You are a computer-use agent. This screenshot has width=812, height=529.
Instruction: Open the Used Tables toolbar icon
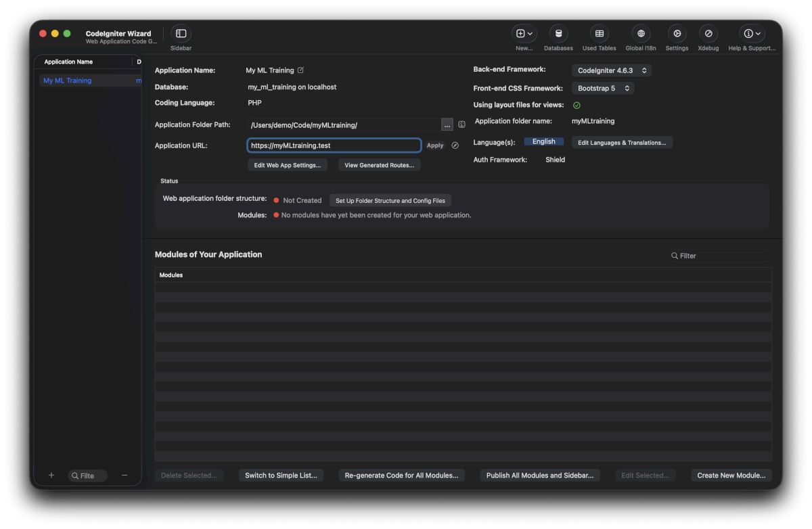(x=600, y=34)
